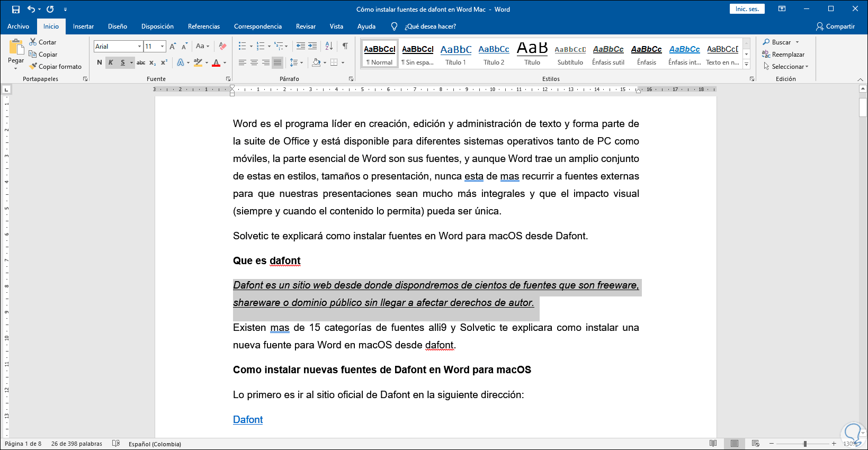Apply red font color
Viewport: 868px width, 450px height.
pyautogui.click(x=216, y=62)
